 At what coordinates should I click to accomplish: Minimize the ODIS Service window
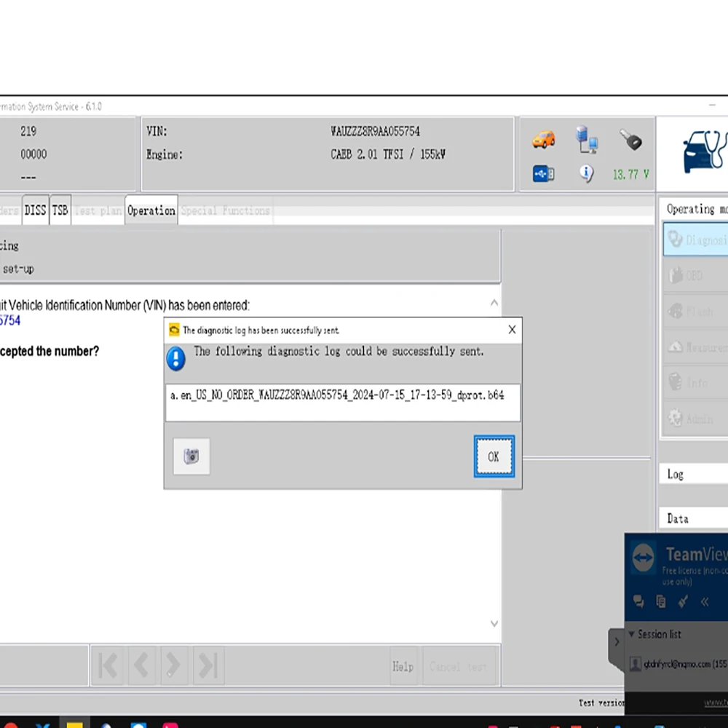pyautogui.click(x=712, y=106)
